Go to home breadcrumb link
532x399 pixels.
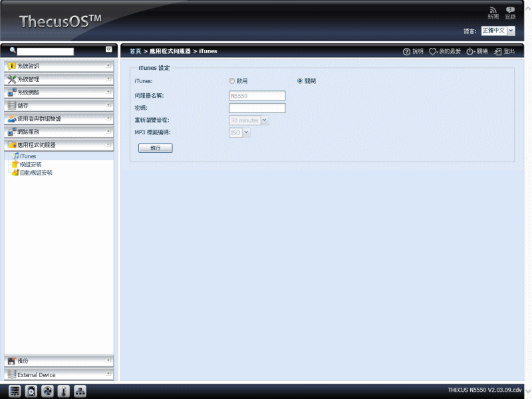click(136, 51)
